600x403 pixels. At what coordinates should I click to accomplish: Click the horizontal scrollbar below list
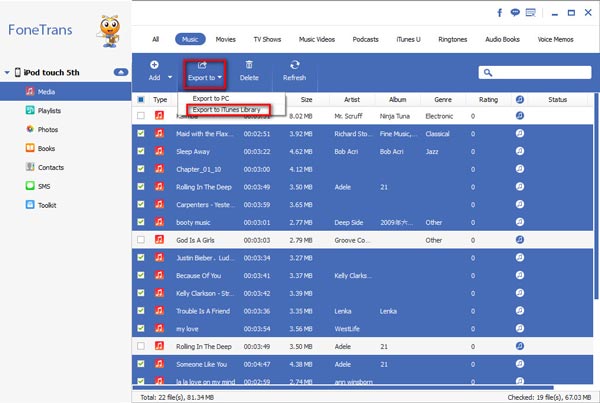(343, 388)
